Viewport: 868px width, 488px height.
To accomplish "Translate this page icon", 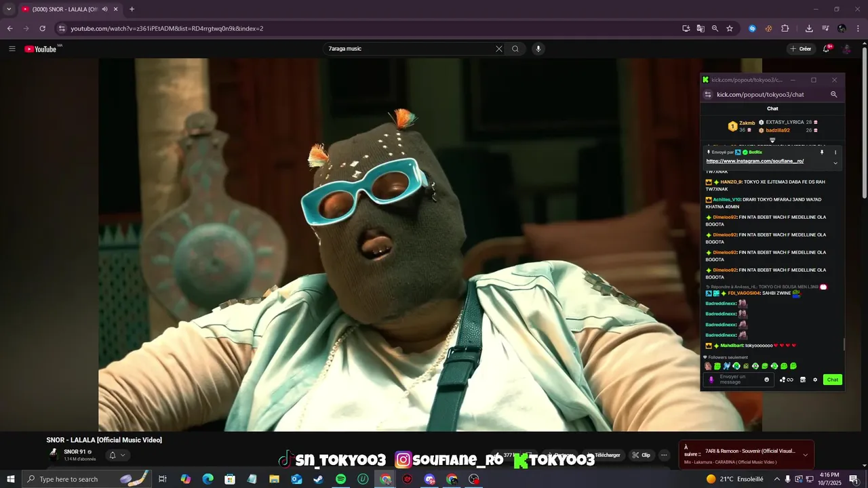I will [701, 28].
